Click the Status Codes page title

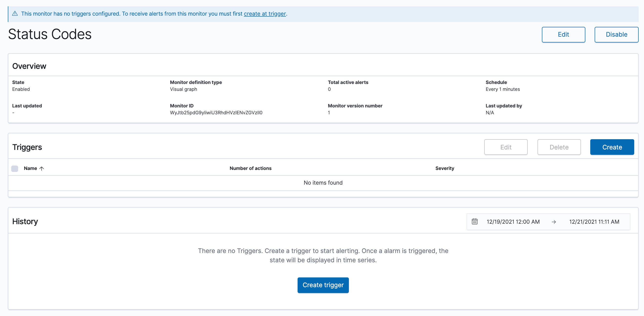tap(50, 34)
